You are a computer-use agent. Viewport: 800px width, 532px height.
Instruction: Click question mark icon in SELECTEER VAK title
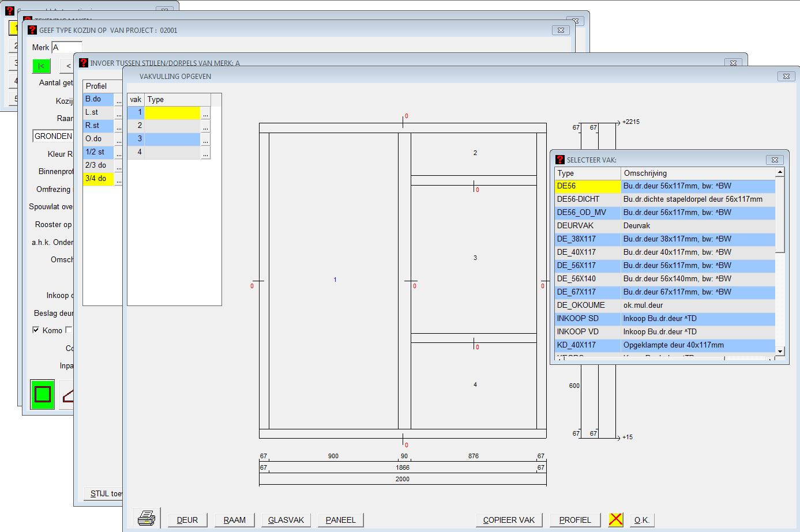tap(559, 160)
